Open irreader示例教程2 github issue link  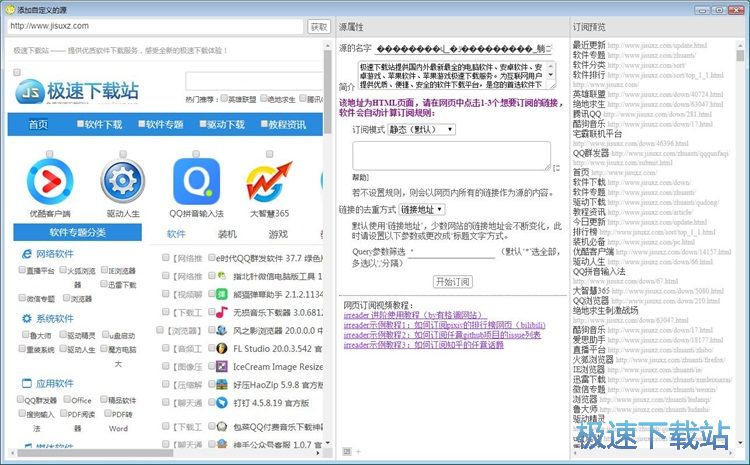442,335
